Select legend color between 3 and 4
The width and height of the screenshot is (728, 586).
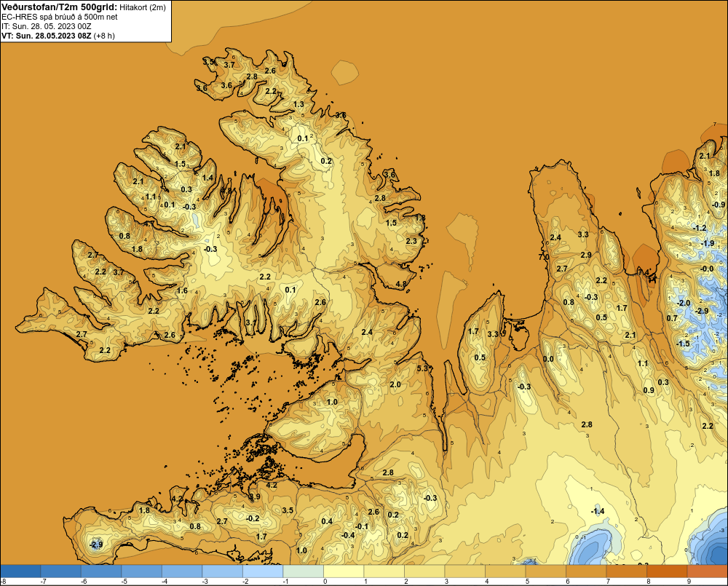[x=464, y=571]
